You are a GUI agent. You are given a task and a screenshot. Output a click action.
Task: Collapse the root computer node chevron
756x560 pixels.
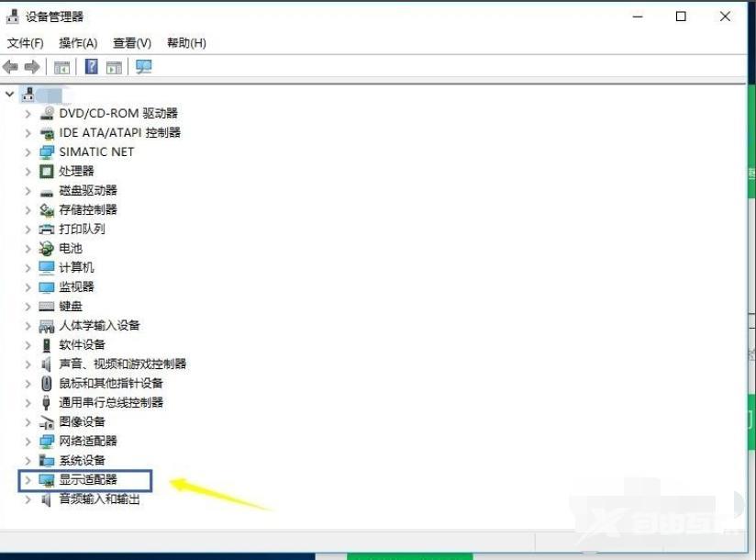(8, 94)
